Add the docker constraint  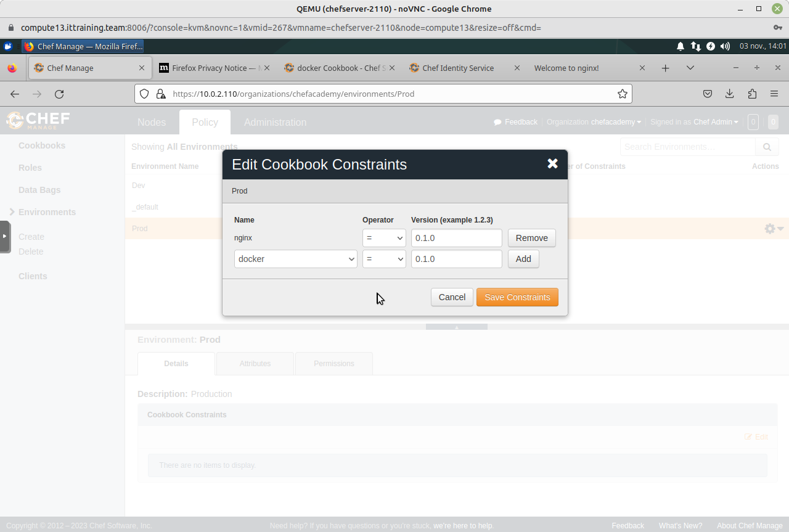click(523, 259)
